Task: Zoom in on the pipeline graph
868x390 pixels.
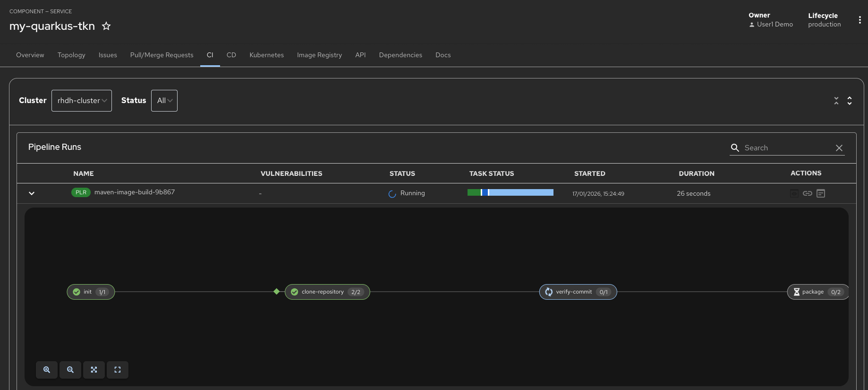Action: (47, 370)
